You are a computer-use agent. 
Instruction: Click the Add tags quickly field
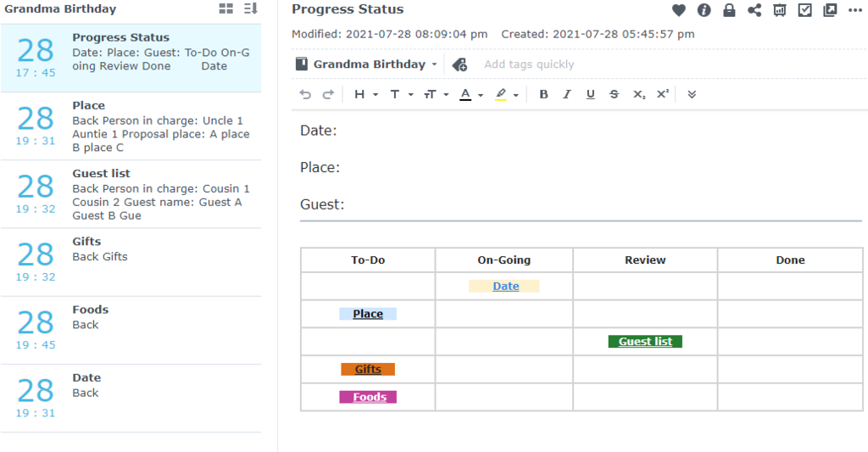click(x=529, y=64)
